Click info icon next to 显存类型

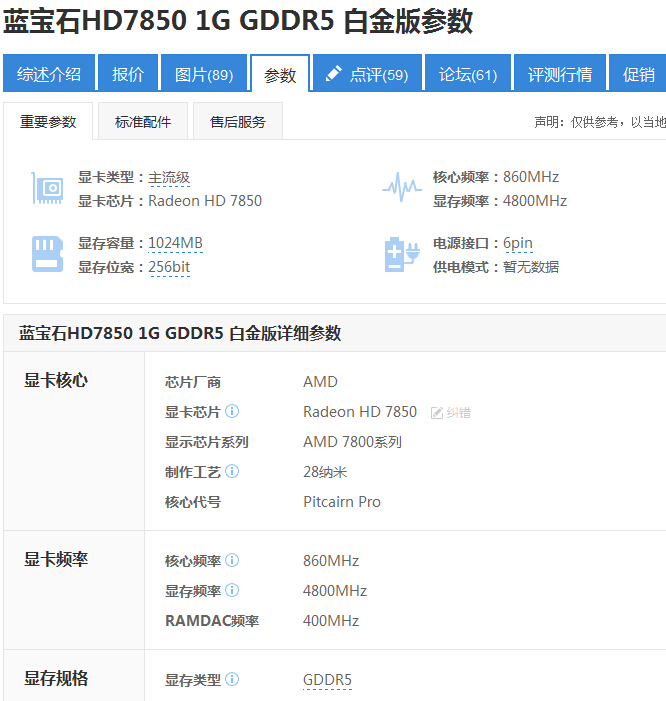pyautogui.click(x=232, y=679)
